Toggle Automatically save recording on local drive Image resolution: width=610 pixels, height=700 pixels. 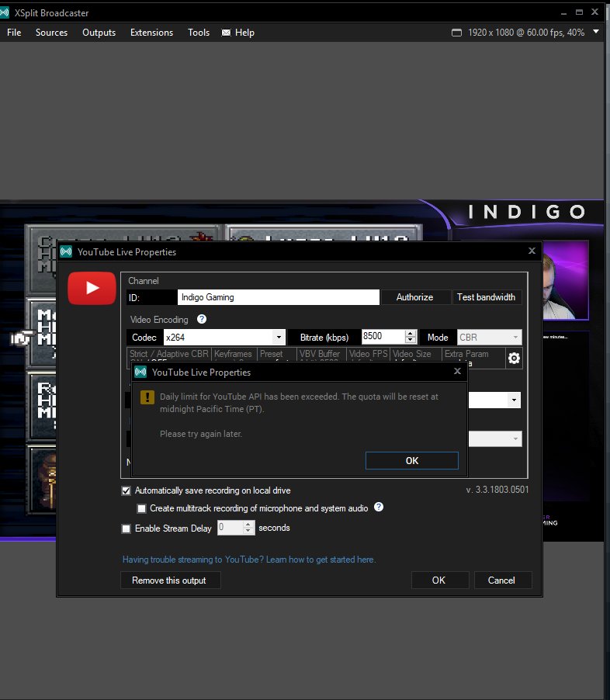127,490
